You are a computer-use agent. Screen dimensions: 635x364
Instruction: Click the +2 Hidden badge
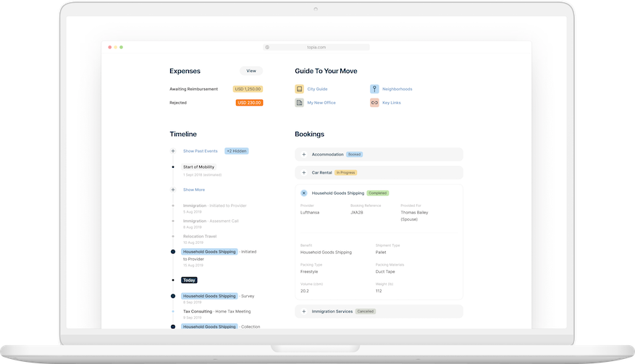[x=237, y=151]
